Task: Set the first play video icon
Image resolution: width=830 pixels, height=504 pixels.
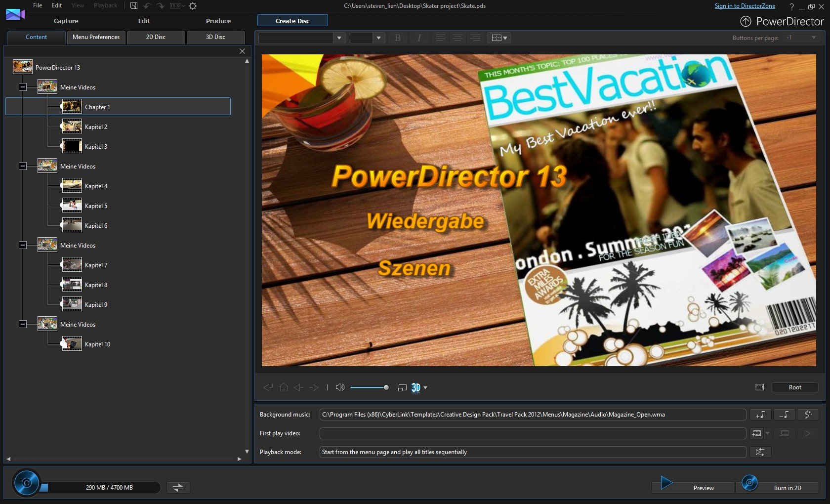Action: coord(756,433)
